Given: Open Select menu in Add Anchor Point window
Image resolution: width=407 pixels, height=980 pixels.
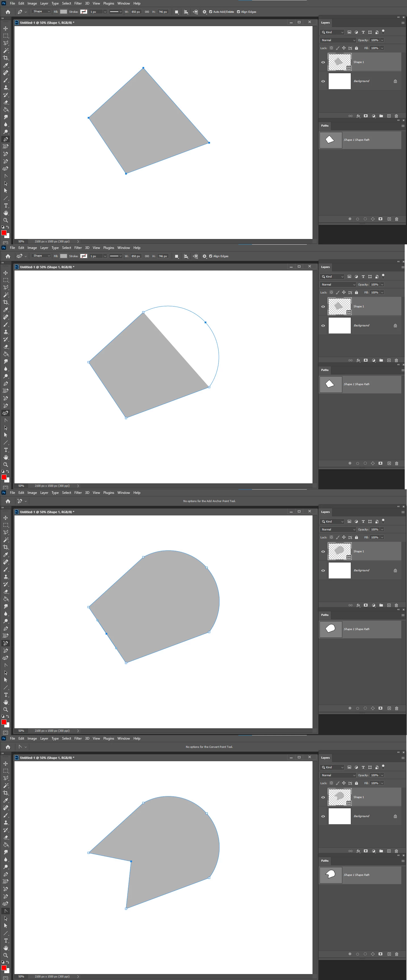Looking at the screenshot, I should [x=67, y=493].
